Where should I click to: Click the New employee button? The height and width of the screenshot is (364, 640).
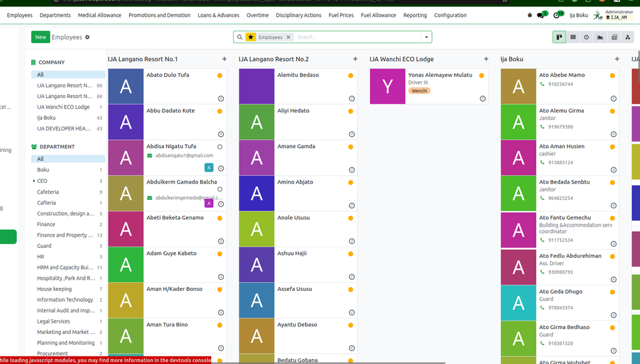click(x=41, y=37)
